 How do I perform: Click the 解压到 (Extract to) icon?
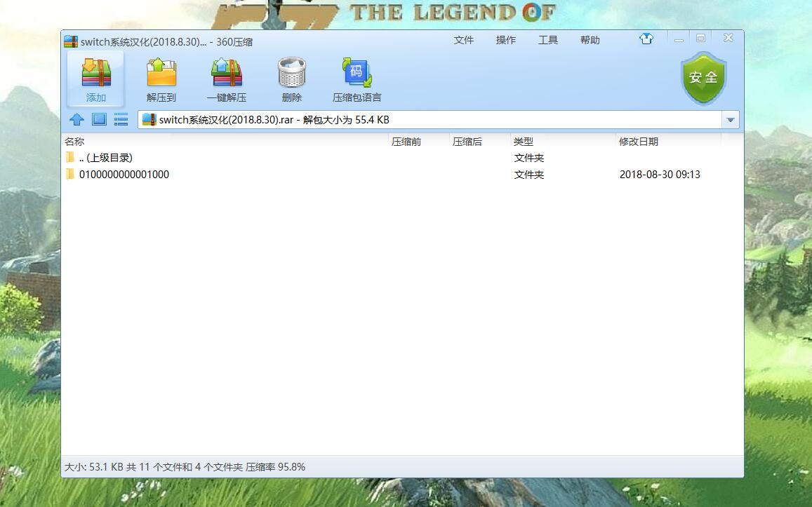coord(161,74)
